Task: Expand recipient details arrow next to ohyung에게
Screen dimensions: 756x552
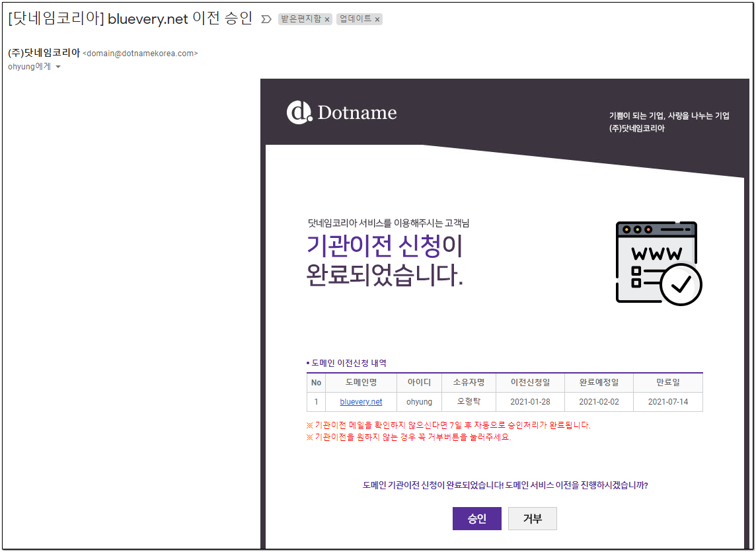Action: 58,67
